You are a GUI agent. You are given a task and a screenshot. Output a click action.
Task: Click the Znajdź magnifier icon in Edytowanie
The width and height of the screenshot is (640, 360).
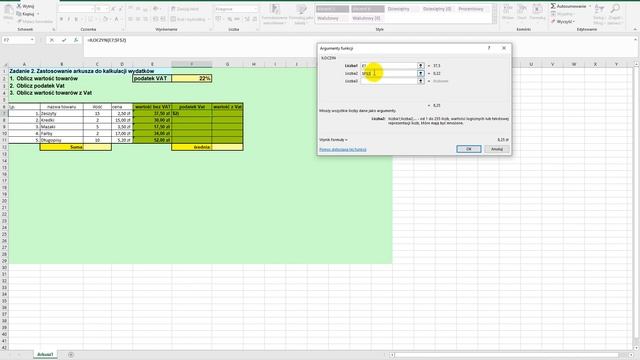click(x=615, y=9)
